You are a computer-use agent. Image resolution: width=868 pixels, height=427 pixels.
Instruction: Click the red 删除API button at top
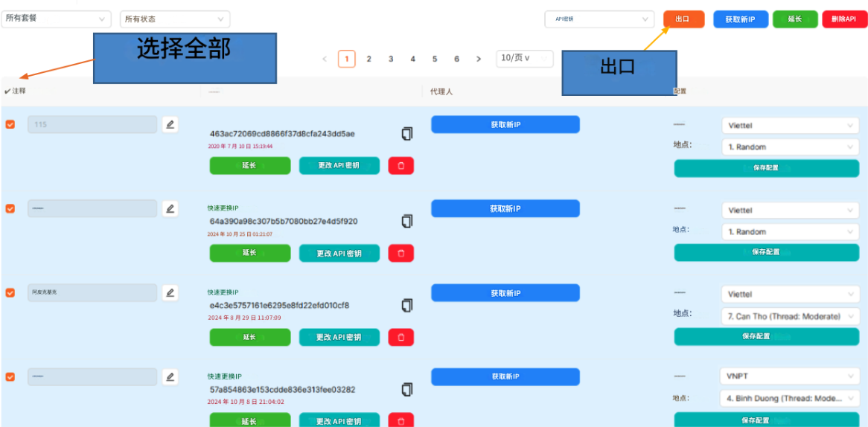pyautogui.click(x=844, y=19)
